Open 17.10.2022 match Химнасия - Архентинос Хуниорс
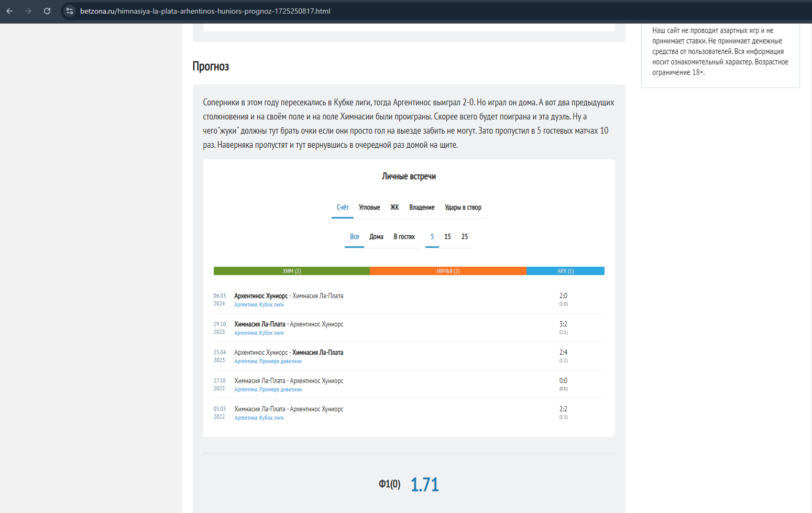This screenshot has width=812, height=513. tap(289, 381)
